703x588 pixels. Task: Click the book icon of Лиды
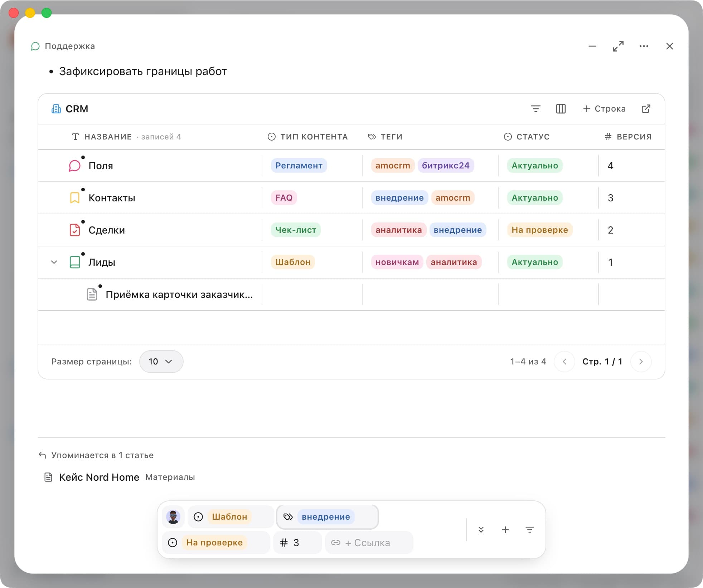74,262
